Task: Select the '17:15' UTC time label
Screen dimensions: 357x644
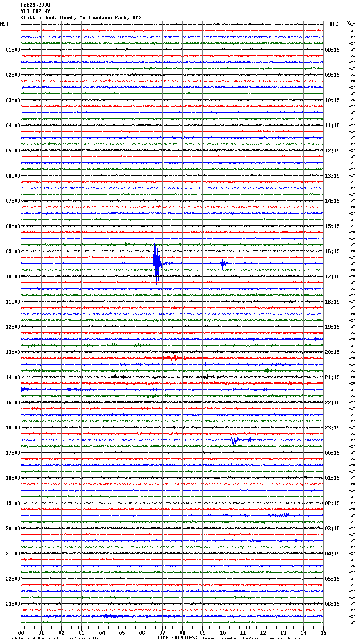Action: (x=332, y=277)
